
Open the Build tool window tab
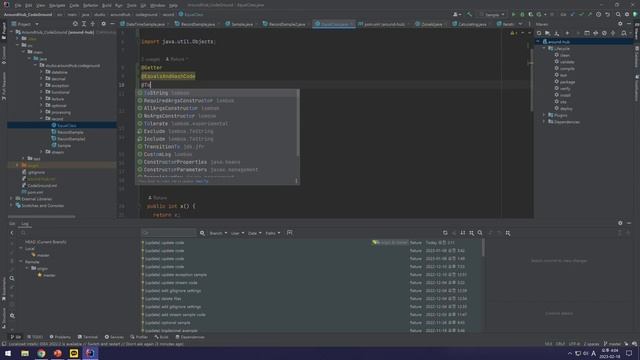point(162,337)
